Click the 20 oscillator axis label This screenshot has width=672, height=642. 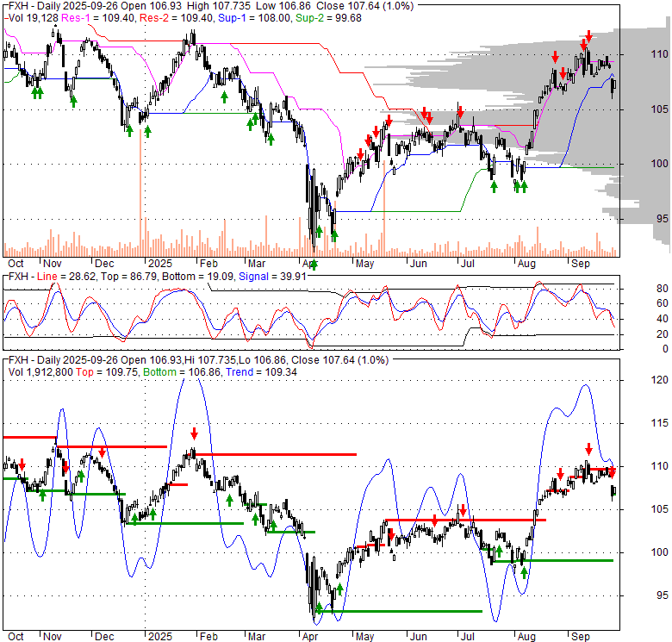point(663,333)
